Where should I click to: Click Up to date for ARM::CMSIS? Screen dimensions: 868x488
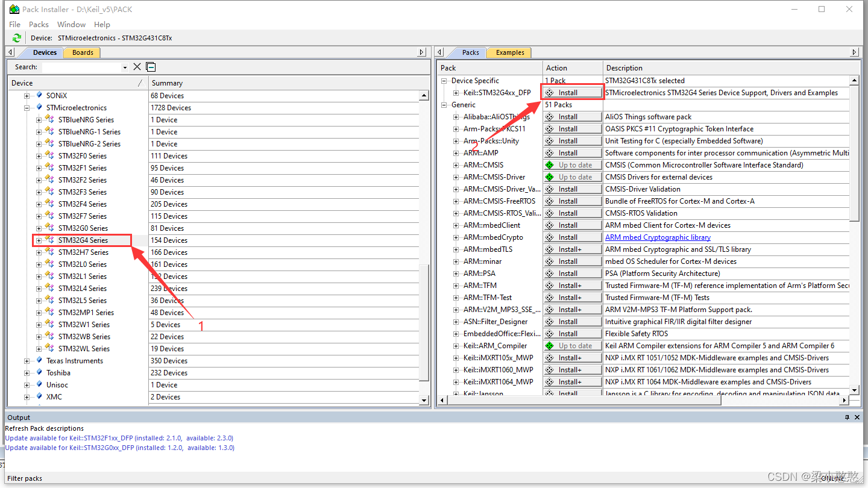[x=573, y=165]
